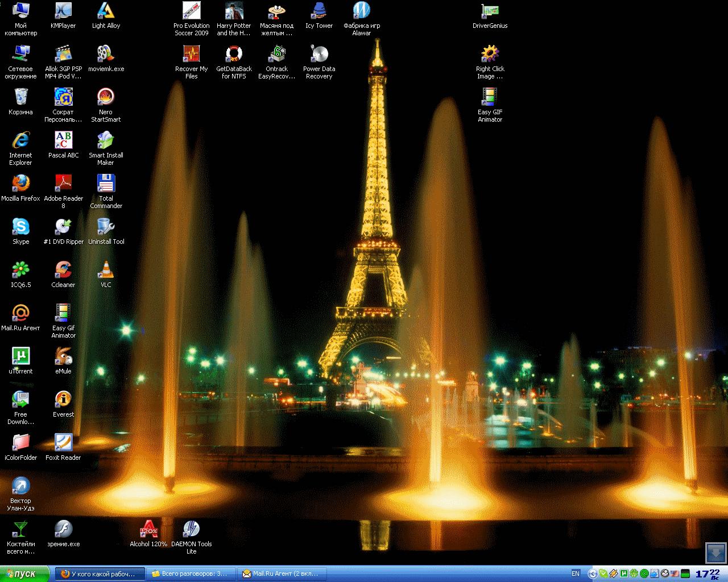Image resolution: width=728 pixels, height=582 pixels.
Task: Open the Icy Tower game icon
Action: tap(318, 11)
